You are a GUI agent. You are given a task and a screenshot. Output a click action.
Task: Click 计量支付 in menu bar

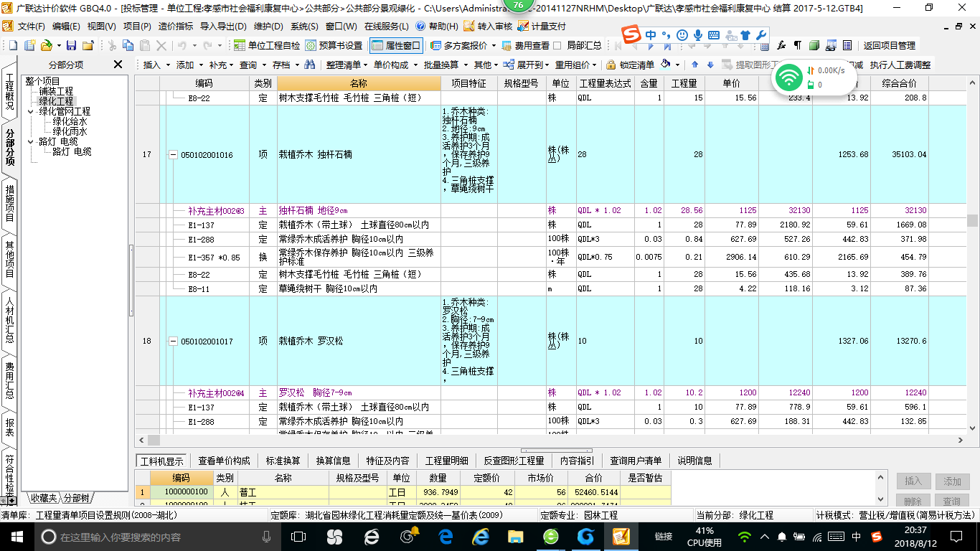click(542, 27)
